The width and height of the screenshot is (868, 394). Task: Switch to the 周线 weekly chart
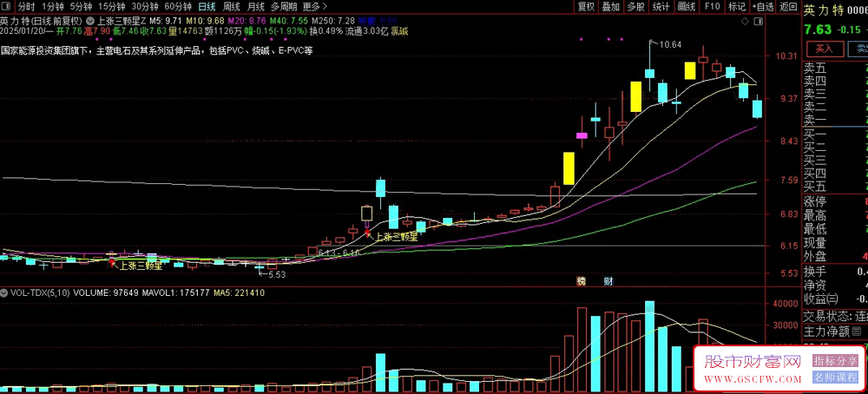point(232,7)
